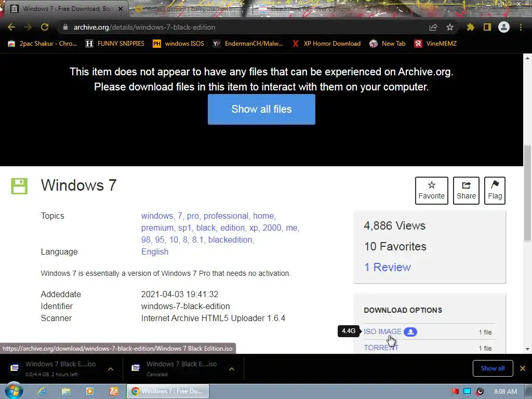Close the Windows 7 Free Download tab
The image size is (532, 399).
pyautogui.click(x=121, y=9)
